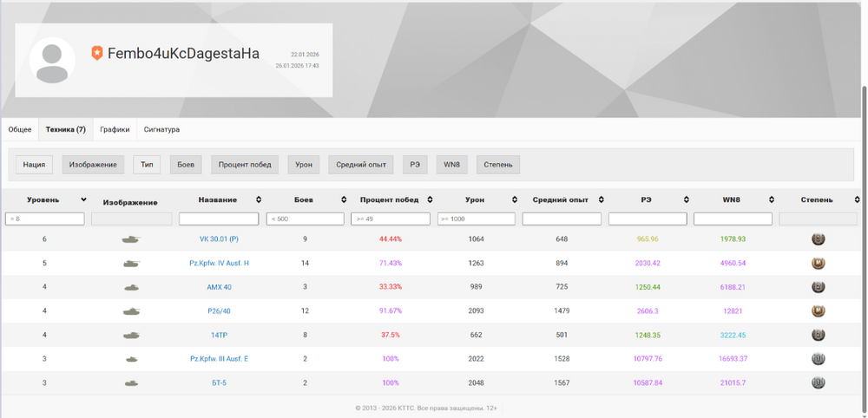This screenshot has height=418, width=868.
Task: Focus the Боев filter input field
Action: [x=305, y=219]
